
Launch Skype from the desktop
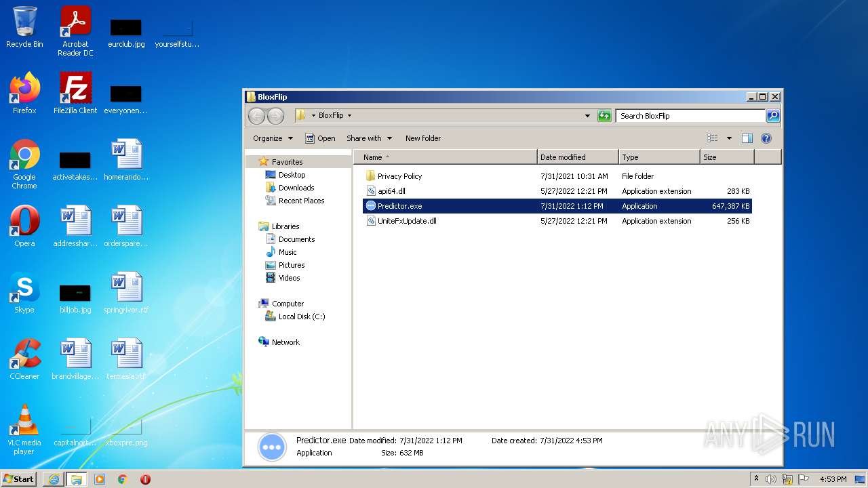(x=24, y=292)
